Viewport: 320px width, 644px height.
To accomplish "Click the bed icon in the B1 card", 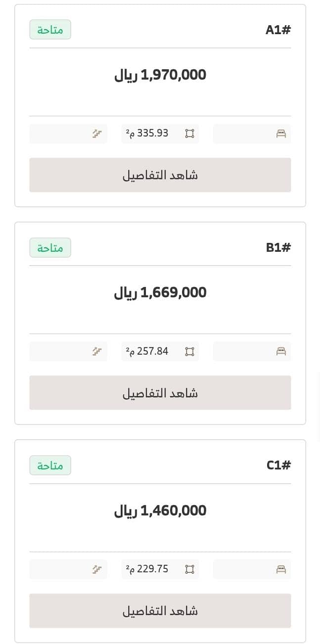I will pos(281,351).
